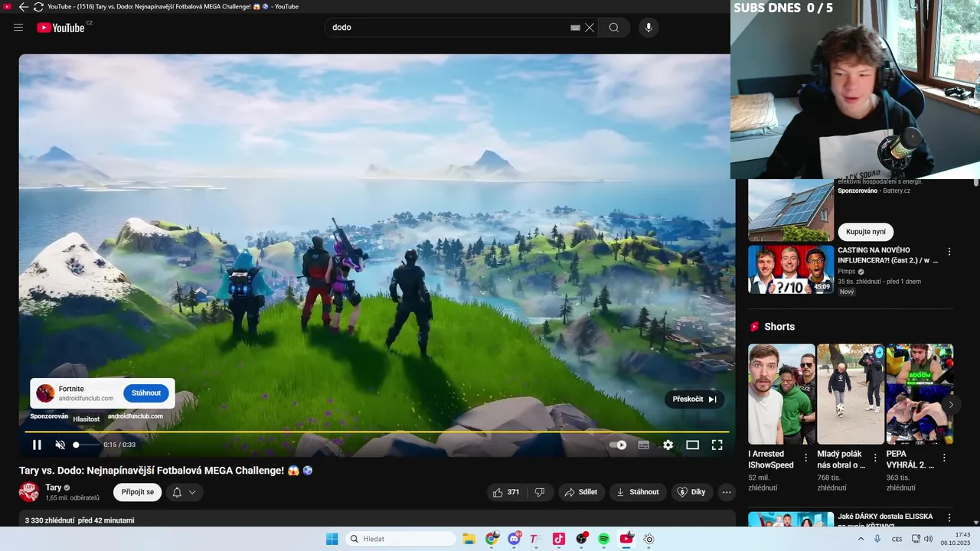Viewport: 980px width, 551px height.
Task: Open SteelSeries app from the taskbar
Action: (x=649, y=539)
